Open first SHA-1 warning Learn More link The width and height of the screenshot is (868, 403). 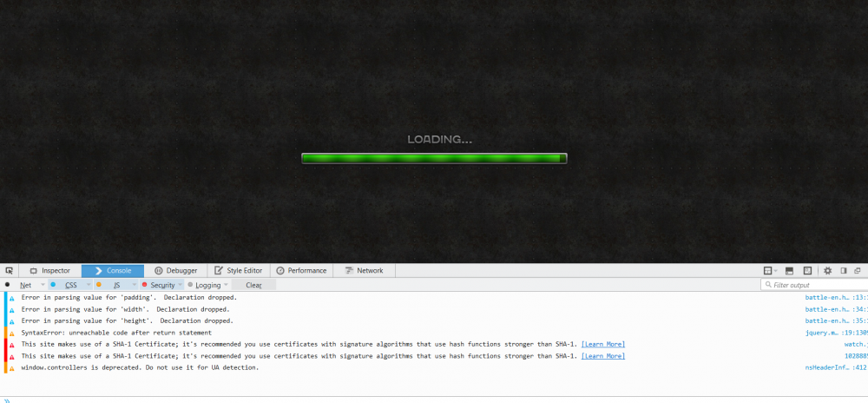point(602,345)
